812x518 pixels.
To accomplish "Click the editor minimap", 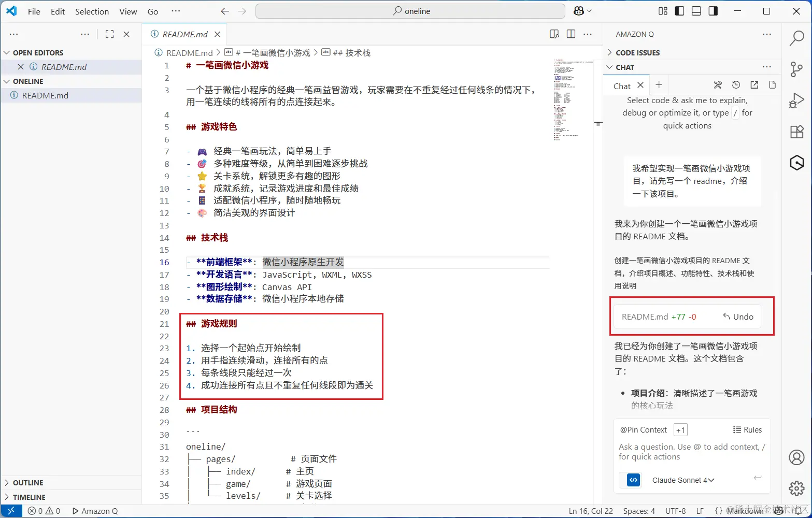I will (573, 99).
